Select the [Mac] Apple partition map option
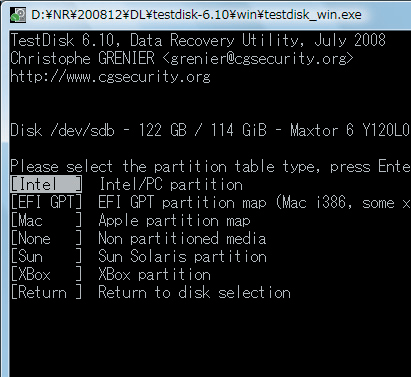Viewport: 411px width, 377px height. (46, 220)
